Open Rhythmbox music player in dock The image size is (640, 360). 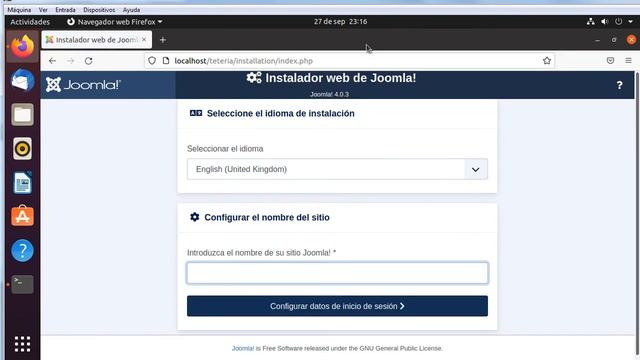pyautogui.click(x=22, y=149)
